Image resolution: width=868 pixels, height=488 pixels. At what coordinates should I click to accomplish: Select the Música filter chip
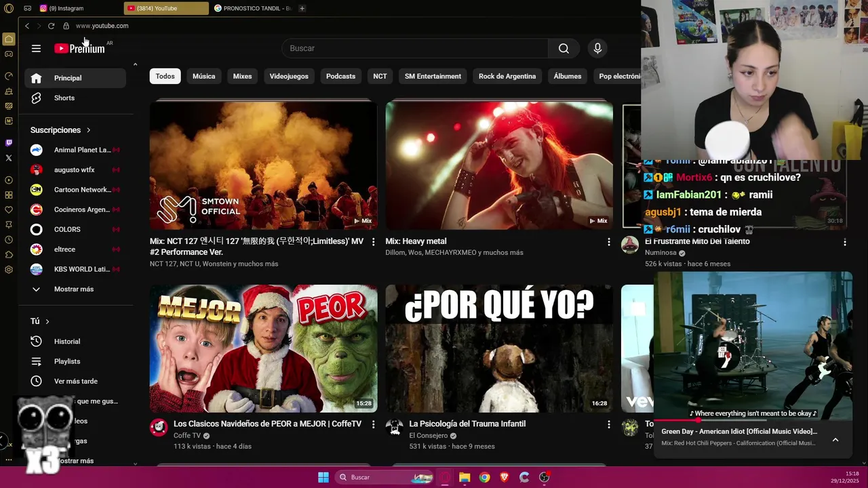pyautogui.click(x=203, y=77)
